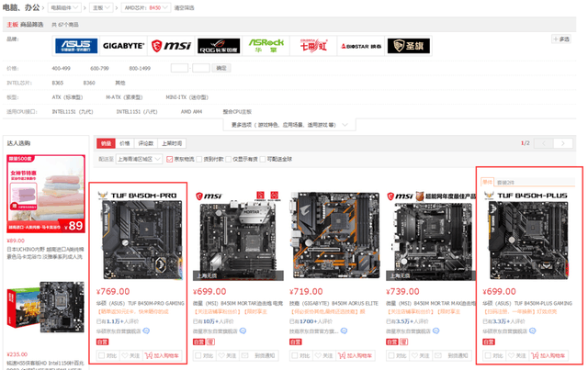
Task: Tick compare box for ¥699 MSI MORTAR
Action: (x=198, y=355)
